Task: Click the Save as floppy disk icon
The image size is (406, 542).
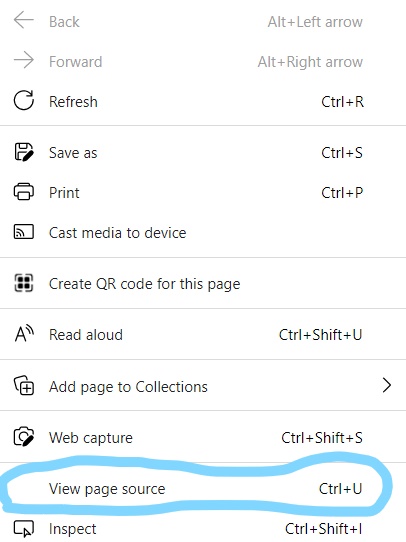Action: pos(23,152)
